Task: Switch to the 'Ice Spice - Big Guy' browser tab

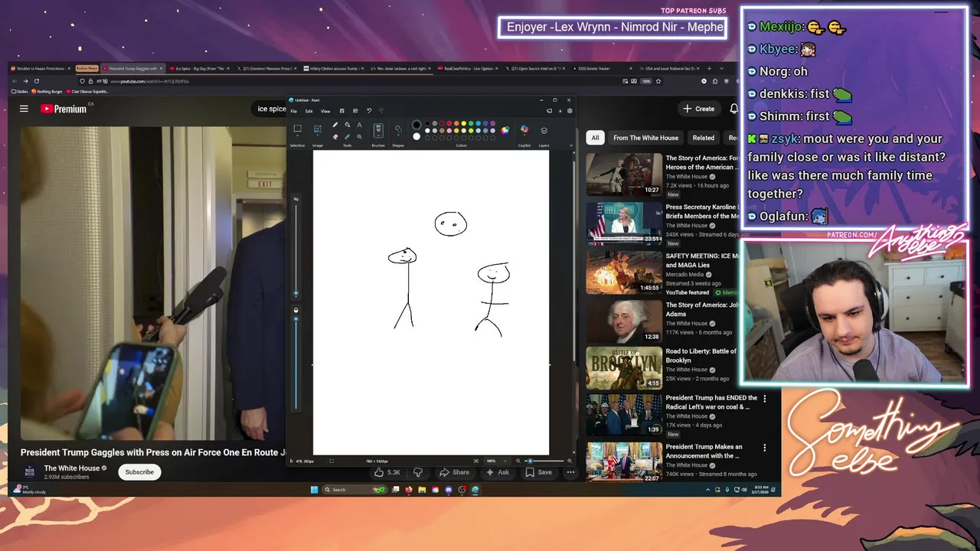Action: pos(200,68)
